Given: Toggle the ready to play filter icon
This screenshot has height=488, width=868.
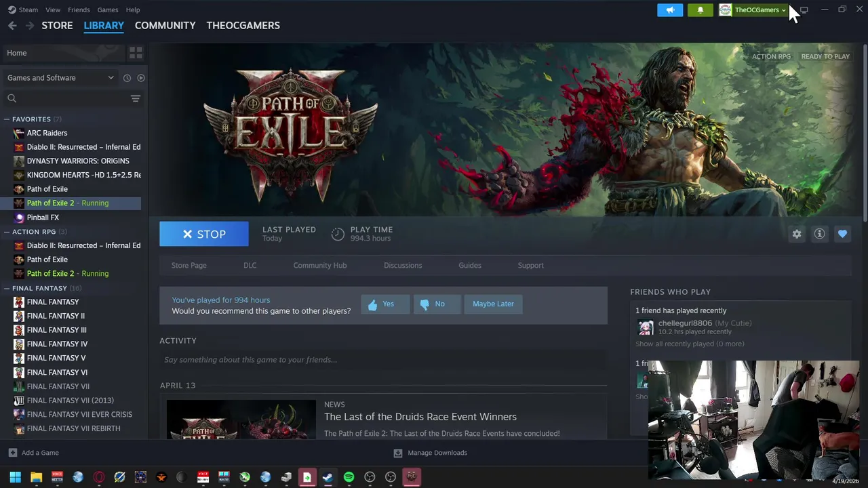Looking at the screenshot, I should point(141,78).
